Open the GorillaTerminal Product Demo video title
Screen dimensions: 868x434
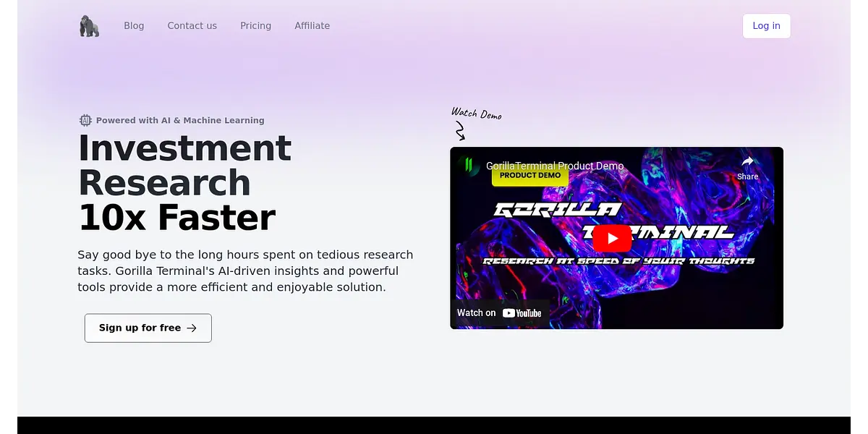[554, 166]
